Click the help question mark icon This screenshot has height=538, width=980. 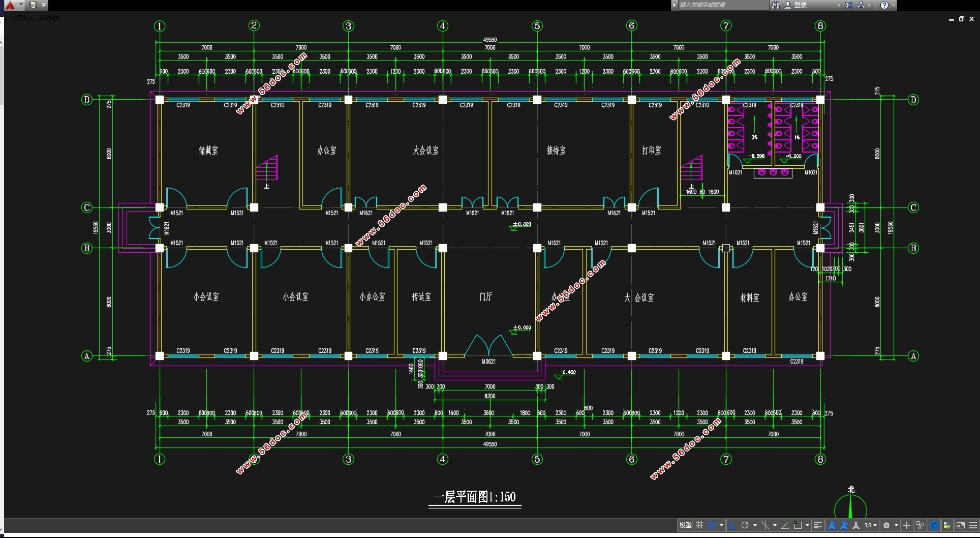click(x=884, y=5)
